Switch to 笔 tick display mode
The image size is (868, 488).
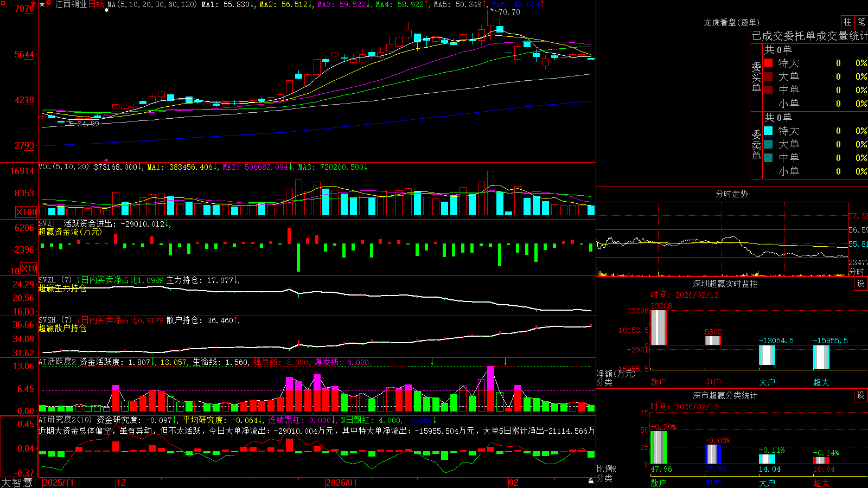tap(861, 22)
